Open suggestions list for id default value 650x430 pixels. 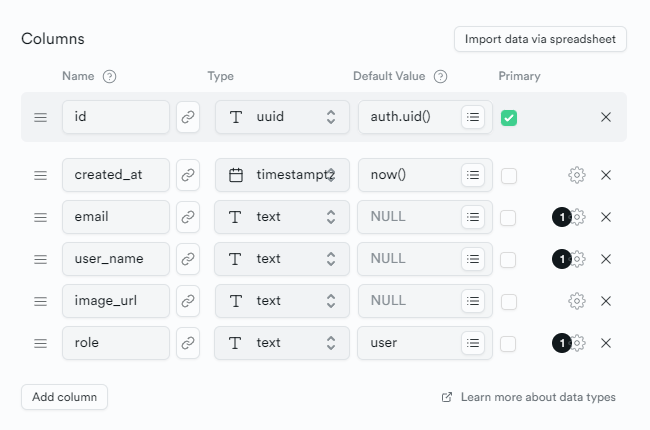pos(474,117)
